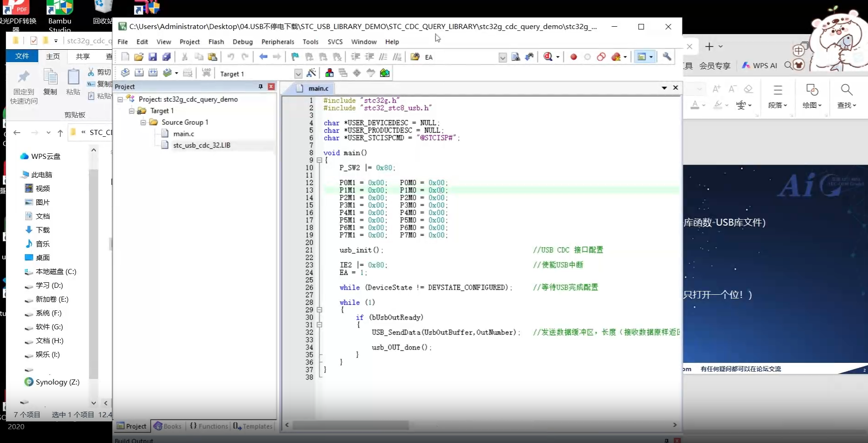The image size is (868, 443).
Task: Open Manage Project Items
Action: point(329,73)
